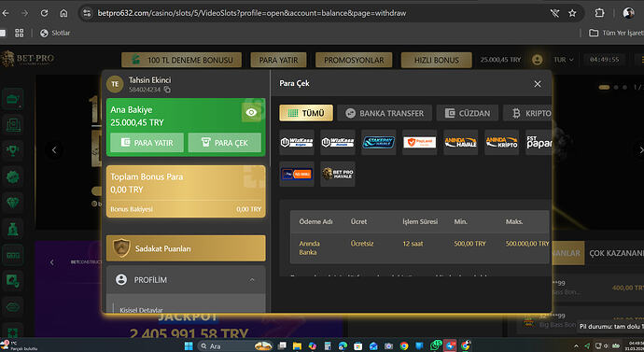Viewport: 644px width, 352px height.
Task: Click PARA YATIR in top navigation
Action: [x=278, y=60]
